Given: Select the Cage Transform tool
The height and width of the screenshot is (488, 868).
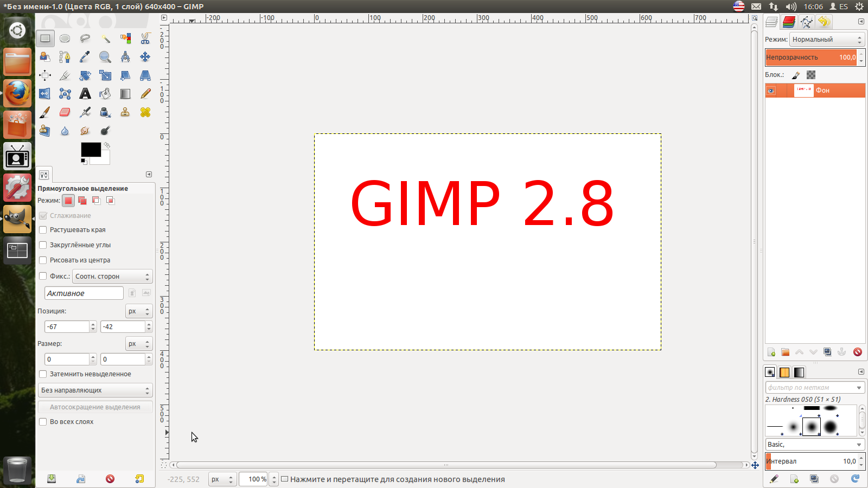Looking at the screenshot, I should (65, 94).
